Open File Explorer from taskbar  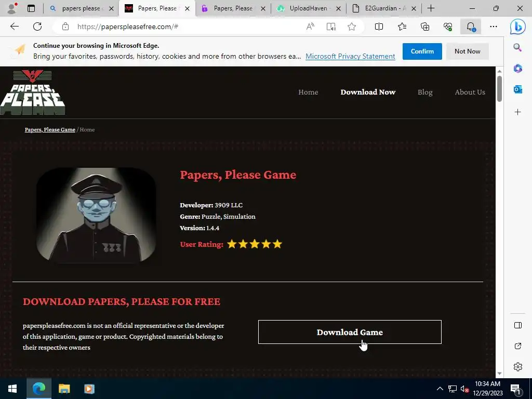click(64, 389)
